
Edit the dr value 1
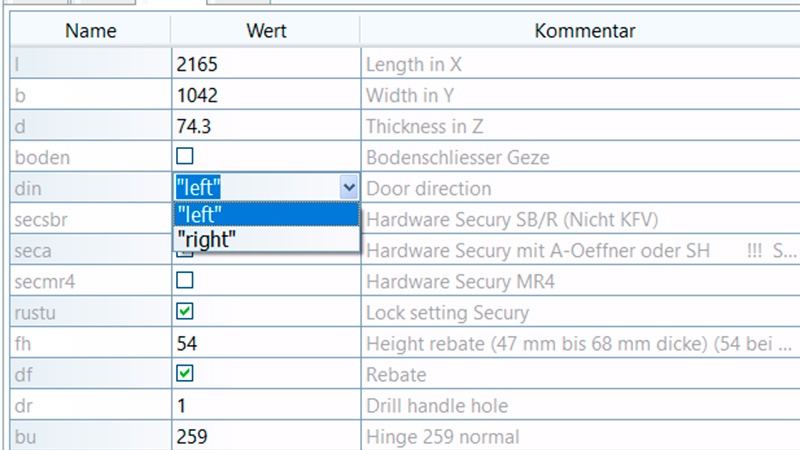click(266, 406)
